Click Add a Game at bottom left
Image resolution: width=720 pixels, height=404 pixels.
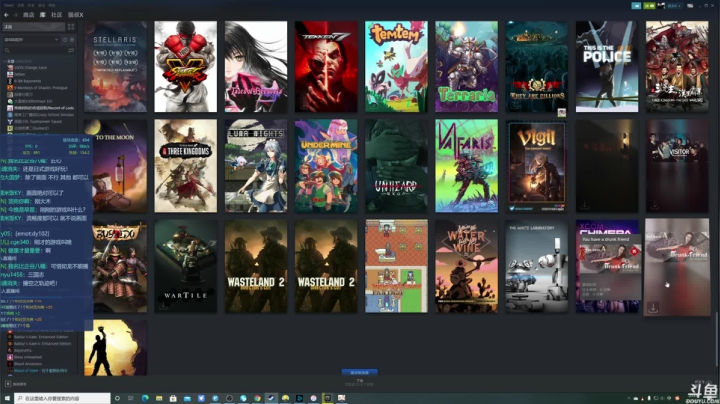pos(17,384)
